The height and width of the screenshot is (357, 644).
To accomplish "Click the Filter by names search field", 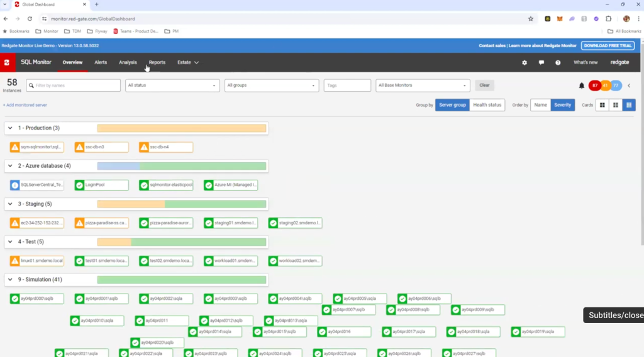I will pos(73,85).
